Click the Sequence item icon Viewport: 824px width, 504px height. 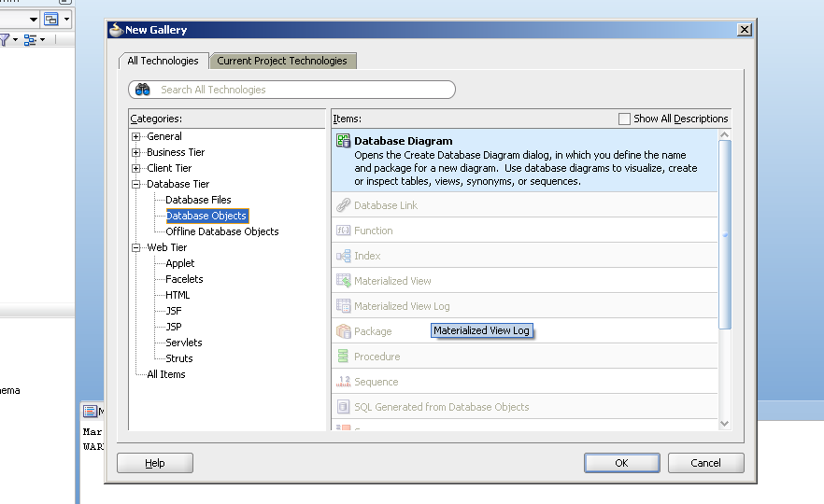point(343,382)
